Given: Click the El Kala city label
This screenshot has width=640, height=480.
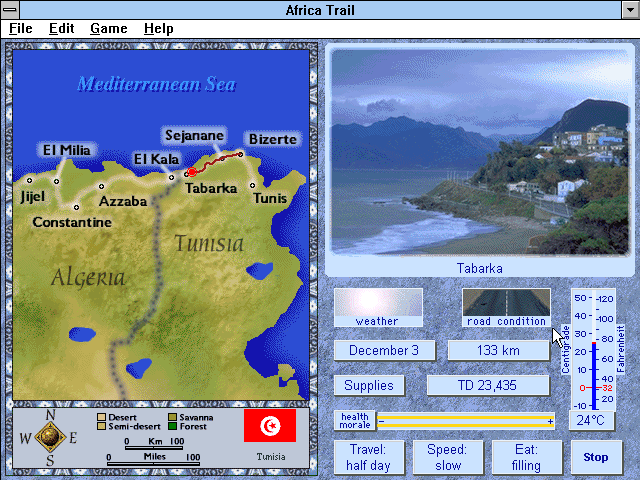Looking at the screenshot, I should (x=156, y=159).
